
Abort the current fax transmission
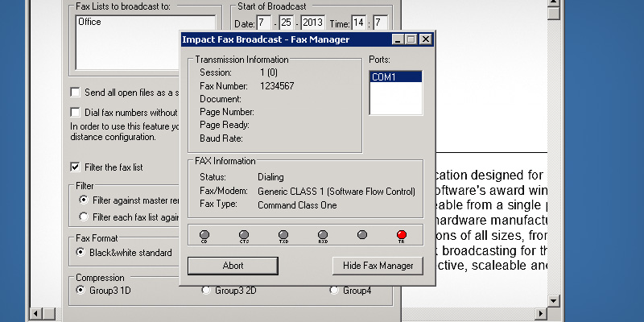coord(233,266)
